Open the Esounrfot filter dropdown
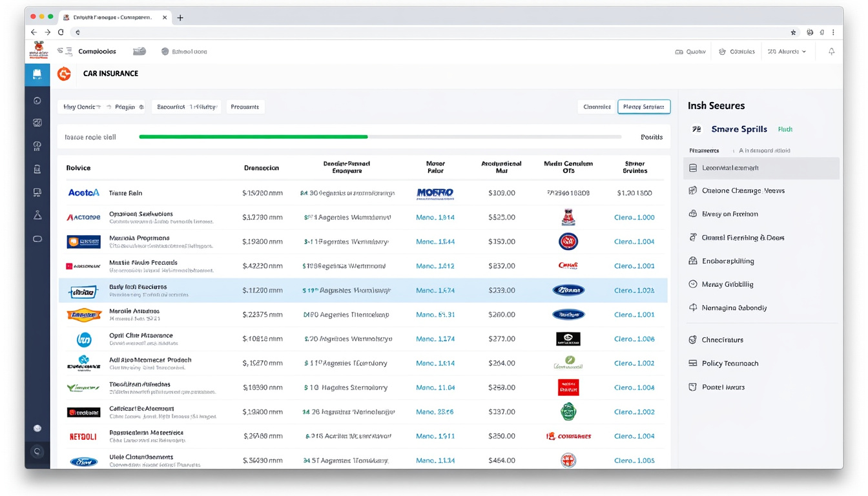This screenshot has width=868, height=496. [x=187, y=107]
